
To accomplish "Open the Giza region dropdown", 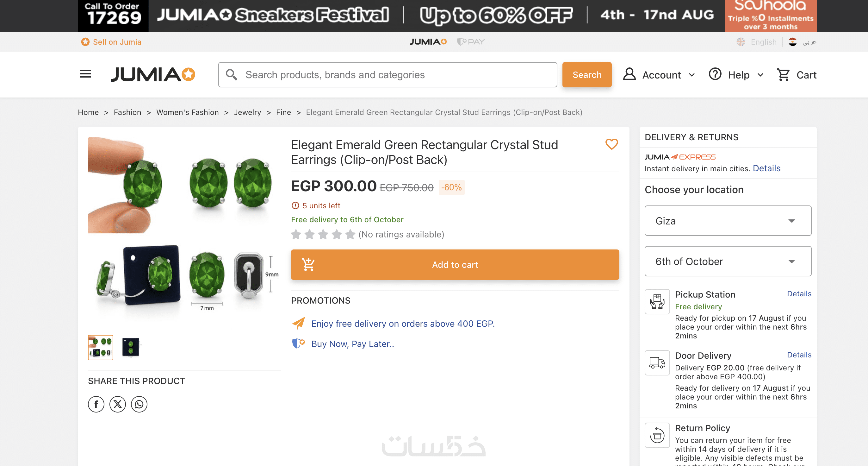I will pyautogui.click(x=728, y=221).
